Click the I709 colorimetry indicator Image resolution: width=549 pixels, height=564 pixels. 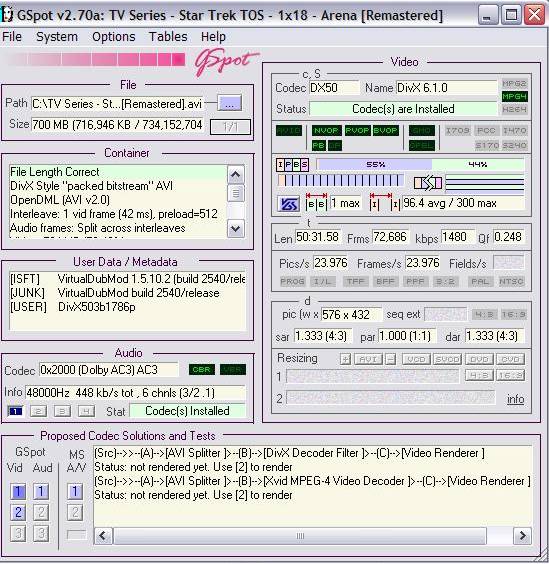coord(457,130)
